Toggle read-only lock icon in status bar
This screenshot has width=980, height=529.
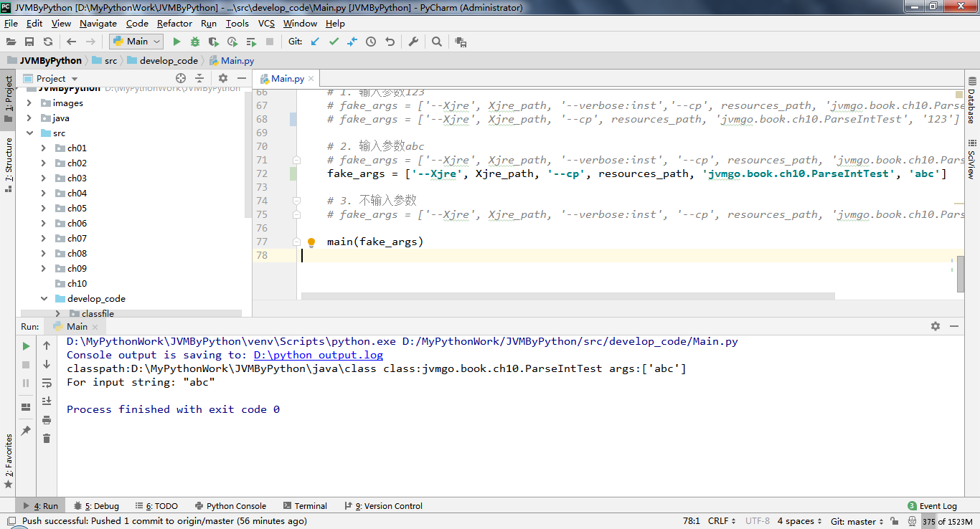[x=895, y=521]
